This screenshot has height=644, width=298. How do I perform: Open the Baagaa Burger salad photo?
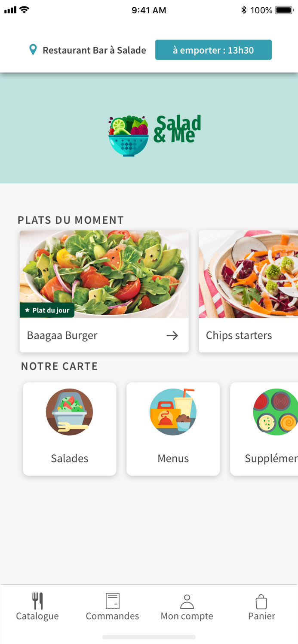104,274
